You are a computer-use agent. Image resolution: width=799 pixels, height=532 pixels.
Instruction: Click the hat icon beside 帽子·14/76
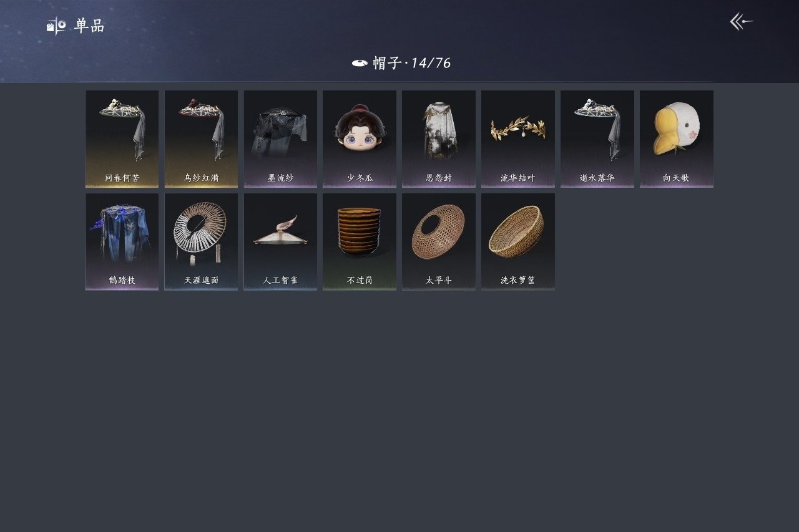[x=360, y=63]
